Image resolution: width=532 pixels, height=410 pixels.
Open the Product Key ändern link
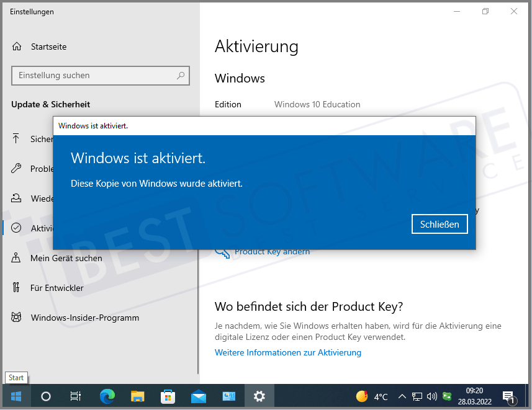(272, 251)
